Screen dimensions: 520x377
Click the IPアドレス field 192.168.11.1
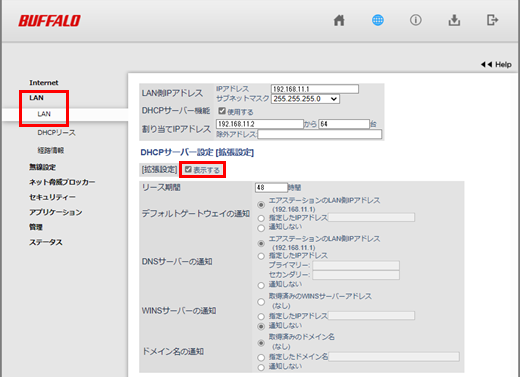(x=315, y=89)
